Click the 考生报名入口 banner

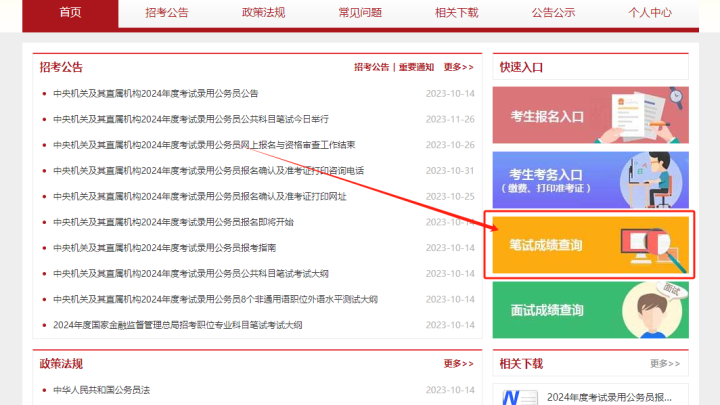pos(591,115)
